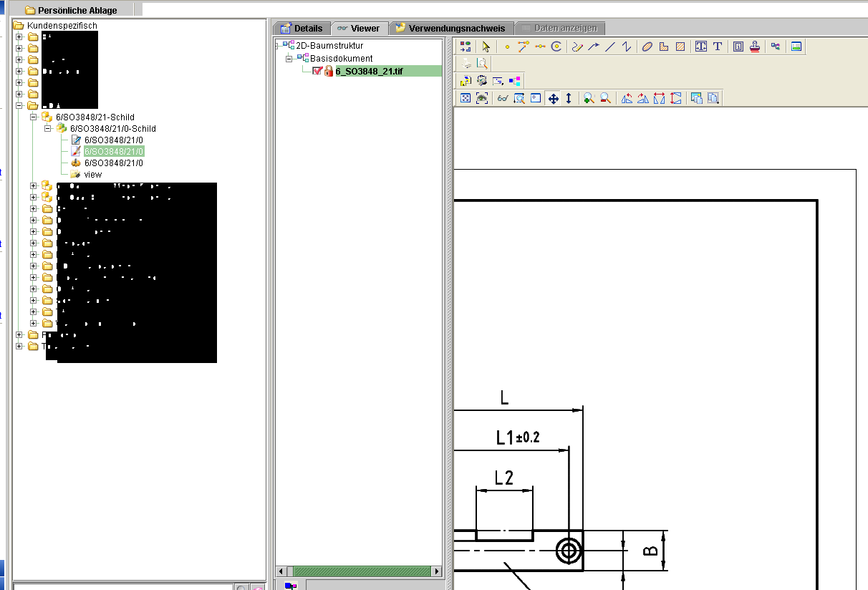
Task: Click the fit-all view icon
Action: [x=466, y=98]
